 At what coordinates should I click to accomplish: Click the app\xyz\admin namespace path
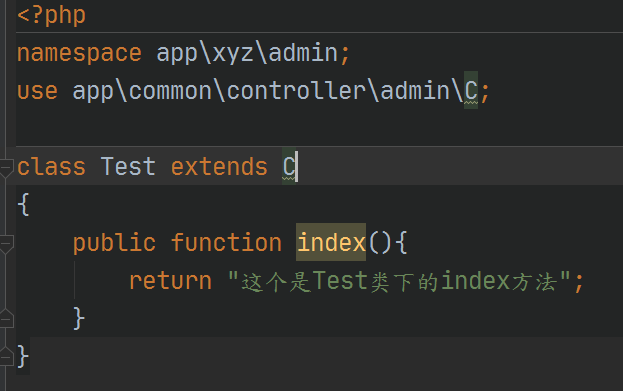(x=247, y=53)
